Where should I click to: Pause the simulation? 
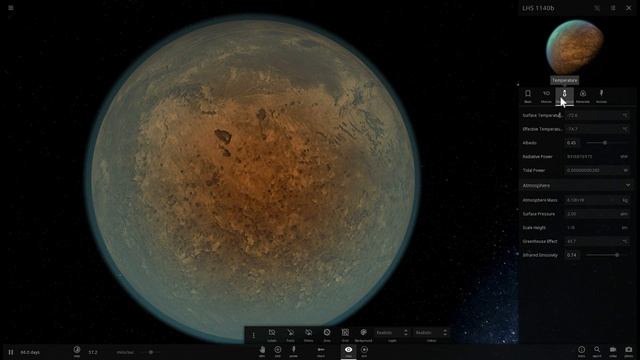[x=11, y=352]
